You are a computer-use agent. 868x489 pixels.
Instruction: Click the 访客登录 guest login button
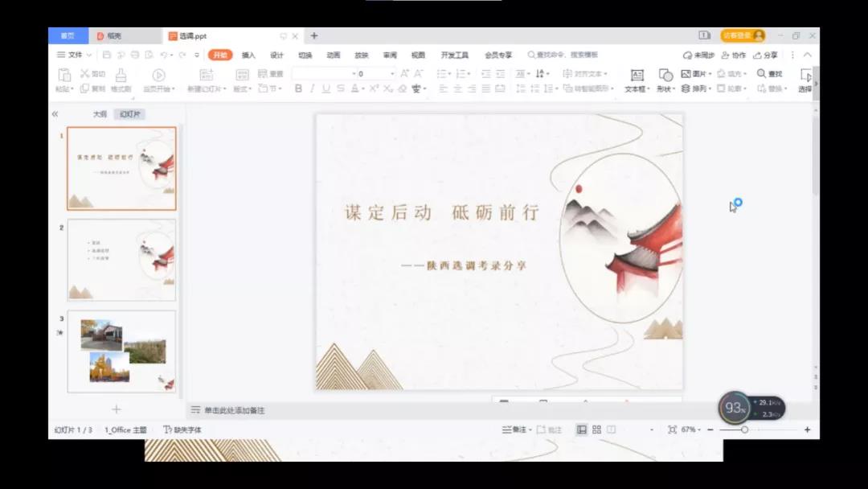point(742,35)
